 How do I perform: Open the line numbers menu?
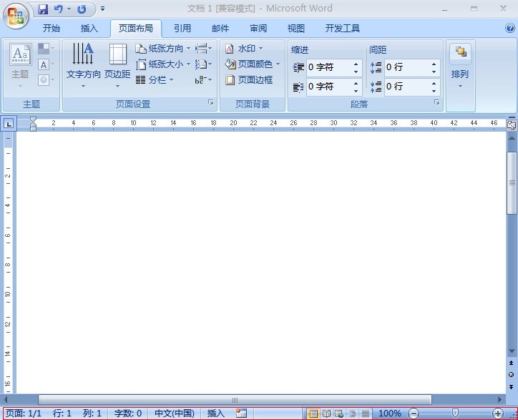point(203,64)
